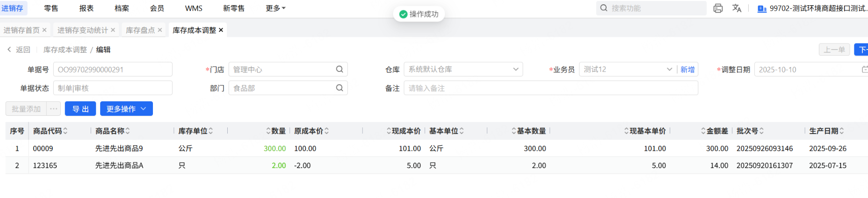Close the 库存成本调整 tab
The image size is (868, 198).
click(x=221, y=30)
